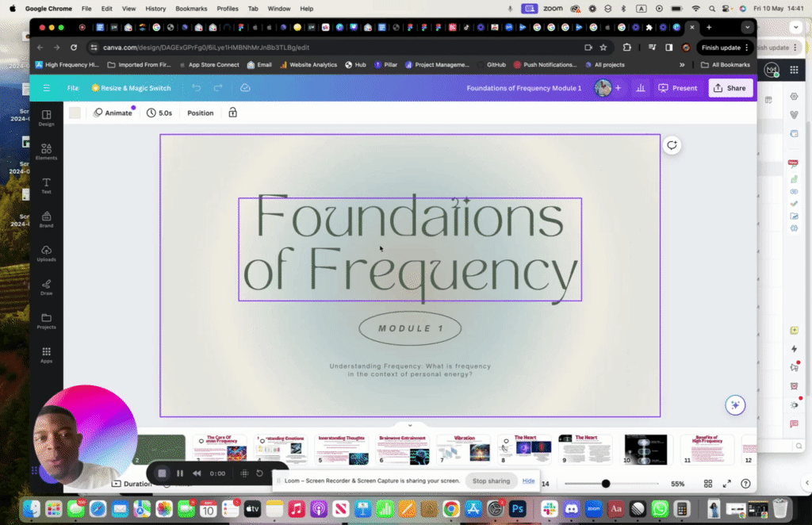The image size is (812, 525).
Task: Select the Draw tool
Action: [x=46, y=287]
